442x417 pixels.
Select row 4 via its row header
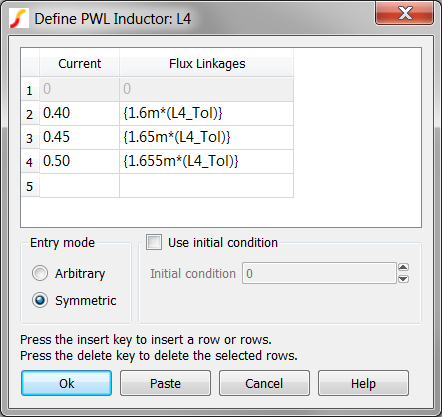pos(30,162)
